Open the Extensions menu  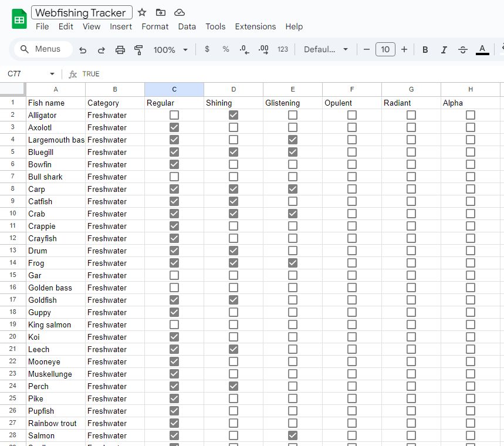255,26
